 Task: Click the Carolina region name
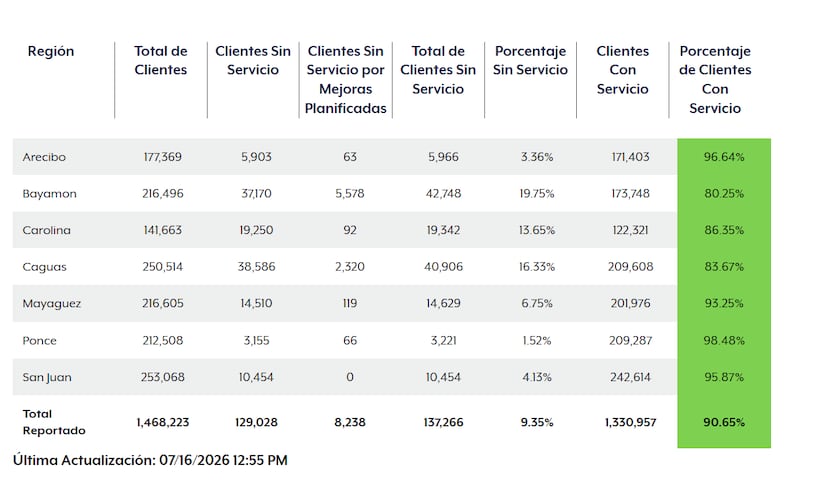(x=47, y=230)
